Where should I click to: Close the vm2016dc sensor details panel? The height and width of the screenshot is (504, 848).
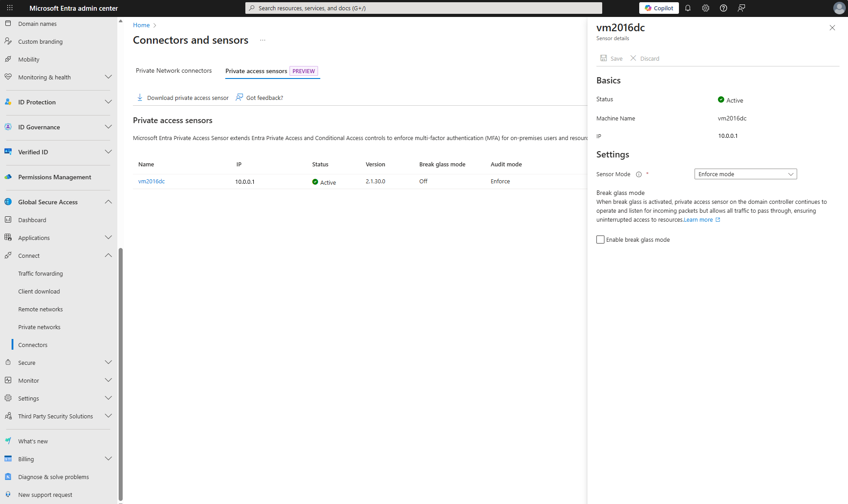(x=832, y=28)
